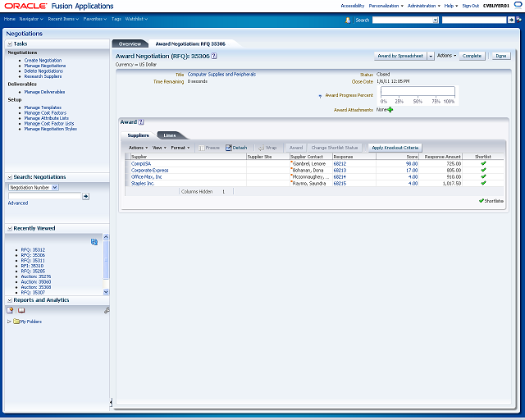Screen dimensions: 525x420
Task: Open the Help menu in top bar
Action: pyautogui.click(x=451, y=6)
